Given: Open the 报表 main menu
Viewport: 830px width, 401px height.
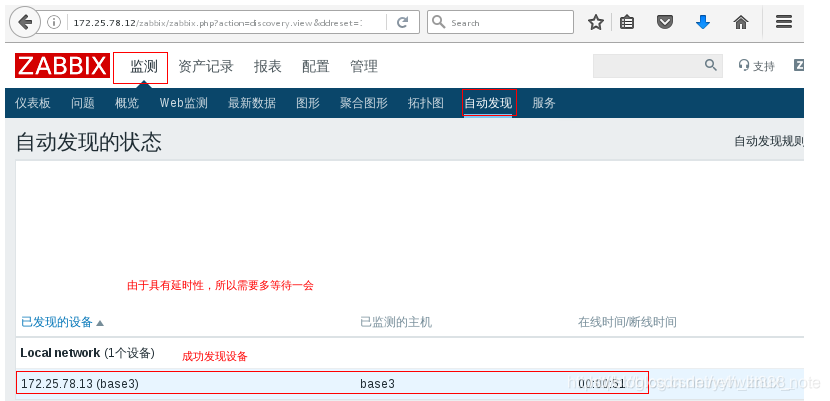Looking at the screenshot, I should pyautogui.click(x=267, y=67).
